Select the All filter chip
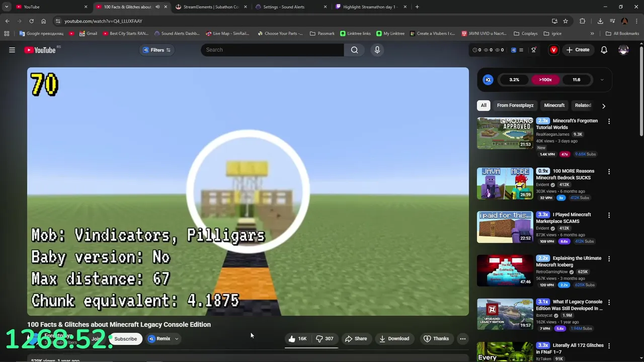 tap(484, 106)
